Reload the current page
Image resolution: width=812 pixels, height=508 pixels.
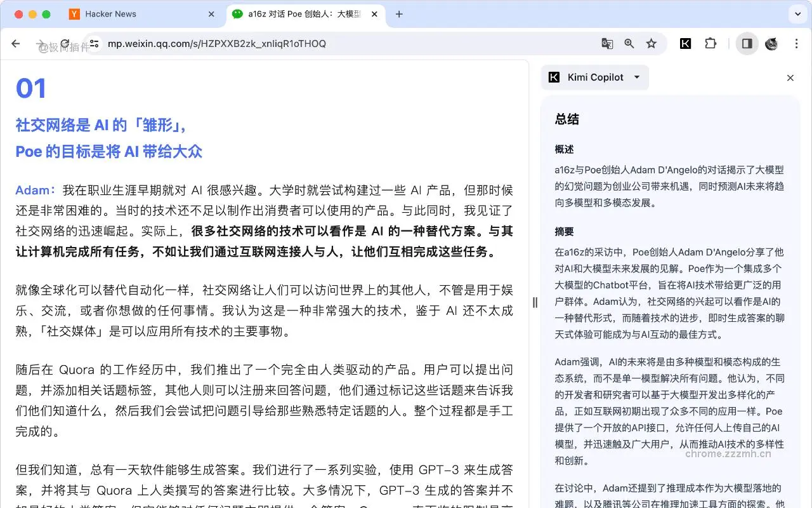click(65, 44)
